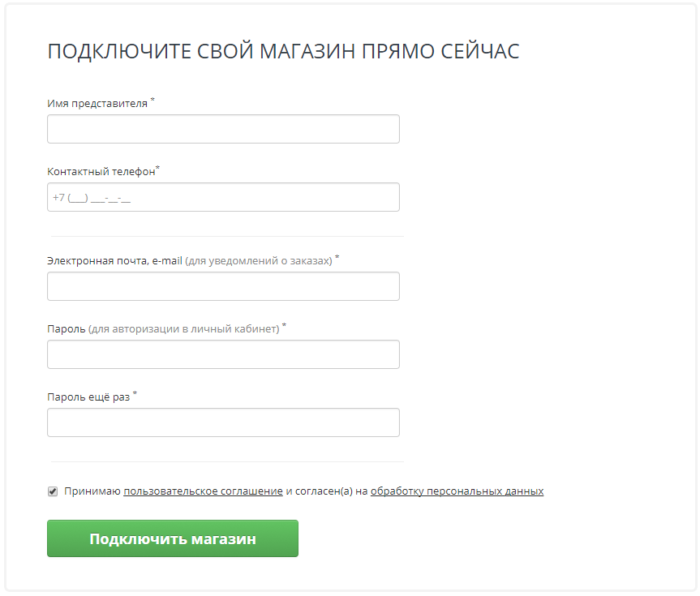Focus the Контактный телефон phone field
Image resolution: width=700 pixels, height=596 pixels.
point(223,197)
